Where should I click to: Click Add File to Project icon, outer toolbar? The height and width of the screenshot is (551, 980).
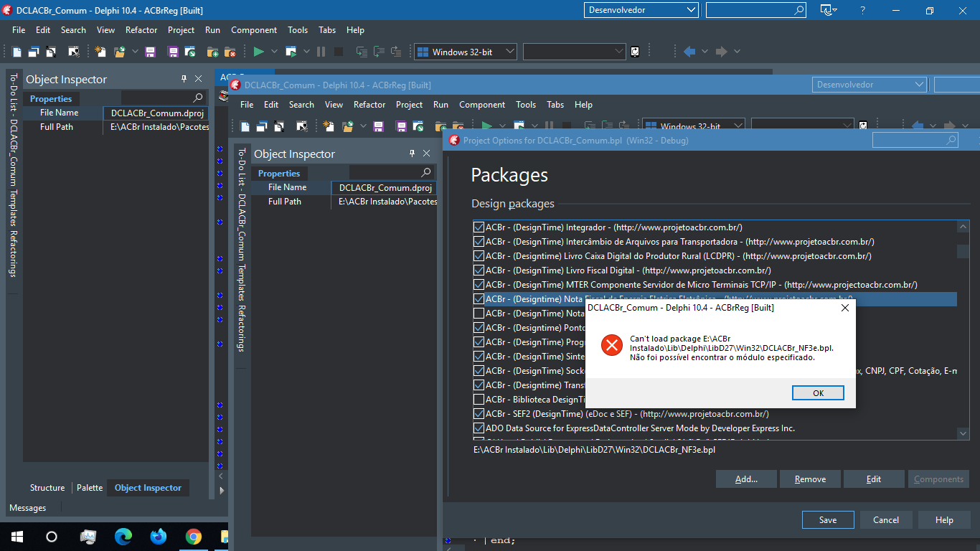(212, 52)
